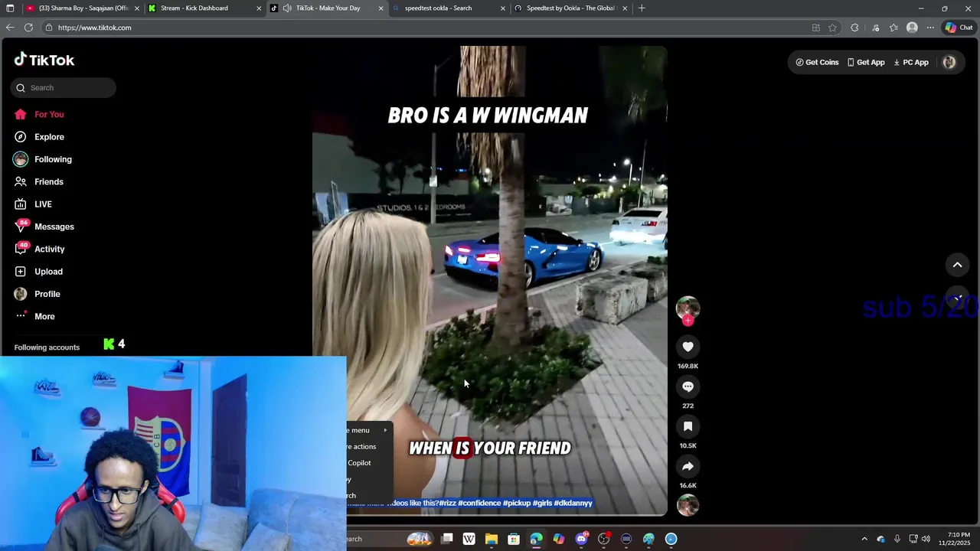980x551 pixels.
Task: Open the spinning sound disc thumbnail
Action: [x=688, y=506]
